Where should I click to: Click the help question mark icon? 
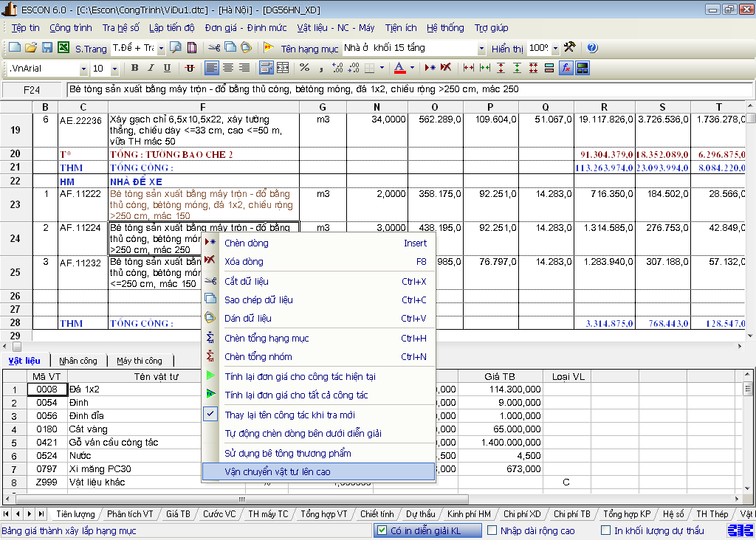tap(592, 48)
